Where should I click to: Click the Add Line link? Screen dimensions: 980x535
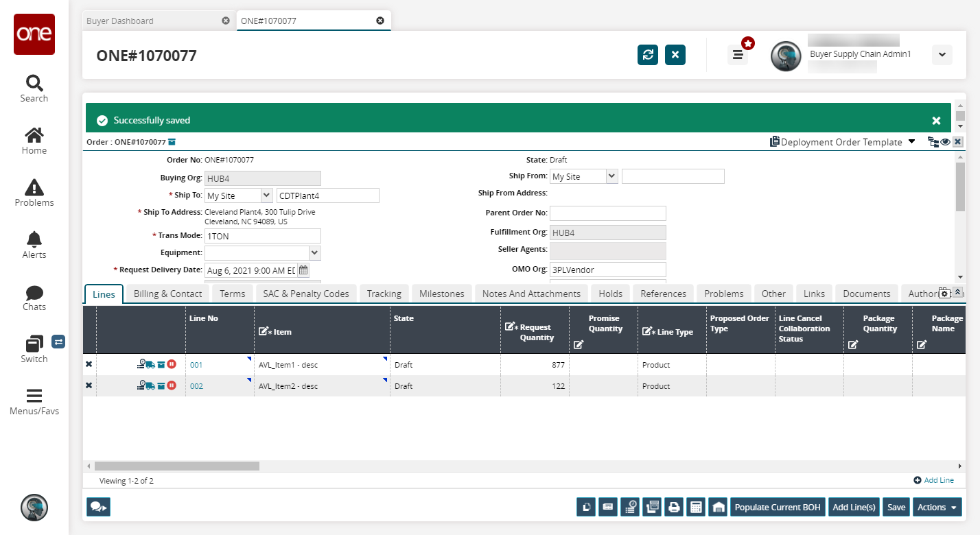pos(934,480)
